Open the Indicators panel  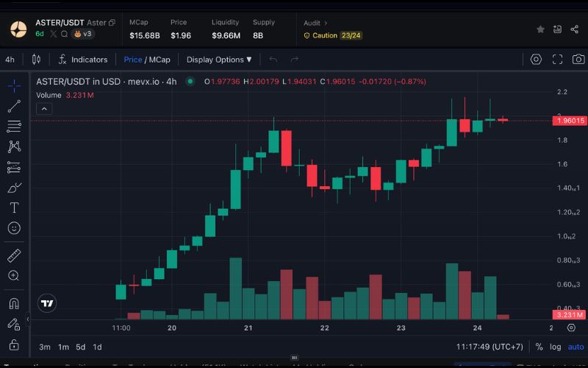(x=83, y=60)
